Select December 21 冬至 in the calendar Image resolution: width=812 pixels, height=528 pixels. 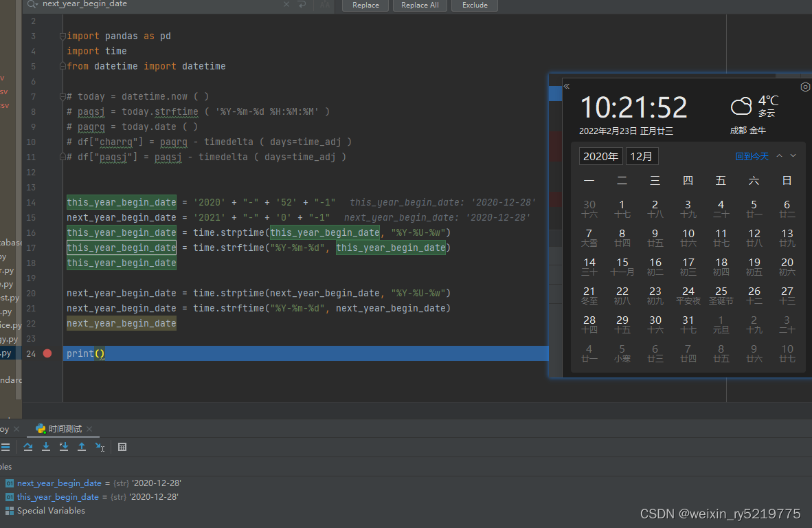click(589, 296)
